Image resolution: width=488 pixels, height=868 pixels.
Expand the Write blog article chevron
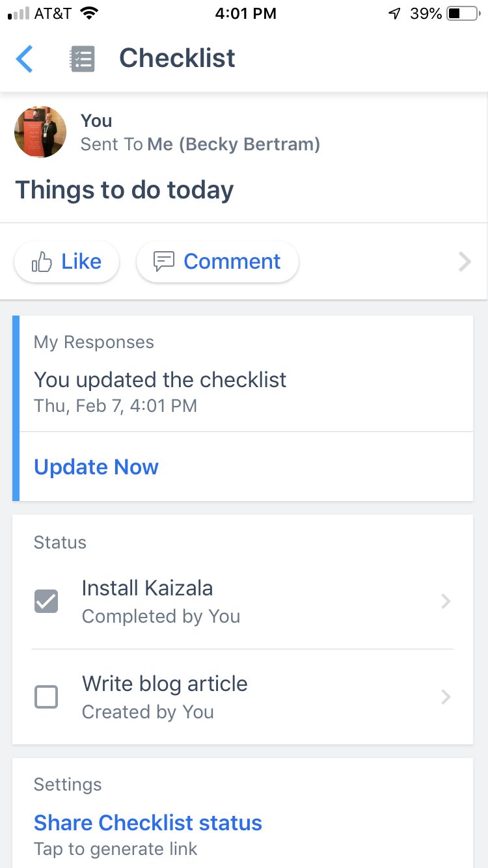(446, 697)
